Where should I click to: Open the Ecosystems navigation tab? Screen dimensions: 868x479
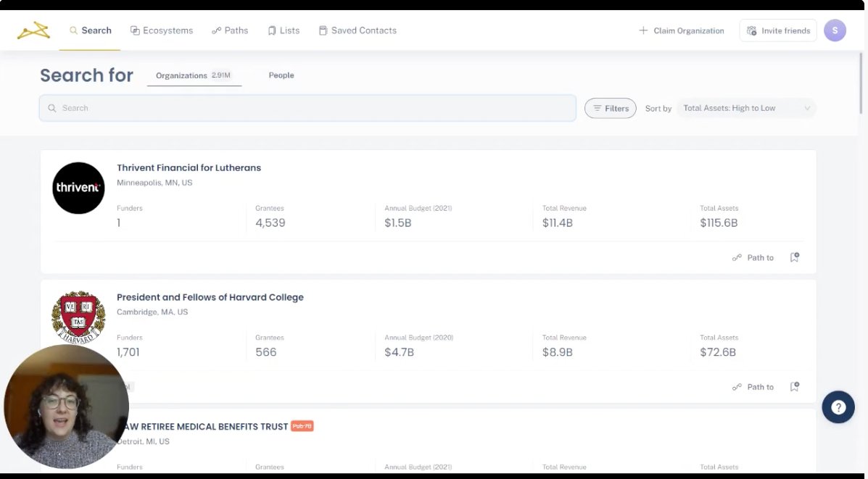tap(161, 30)
